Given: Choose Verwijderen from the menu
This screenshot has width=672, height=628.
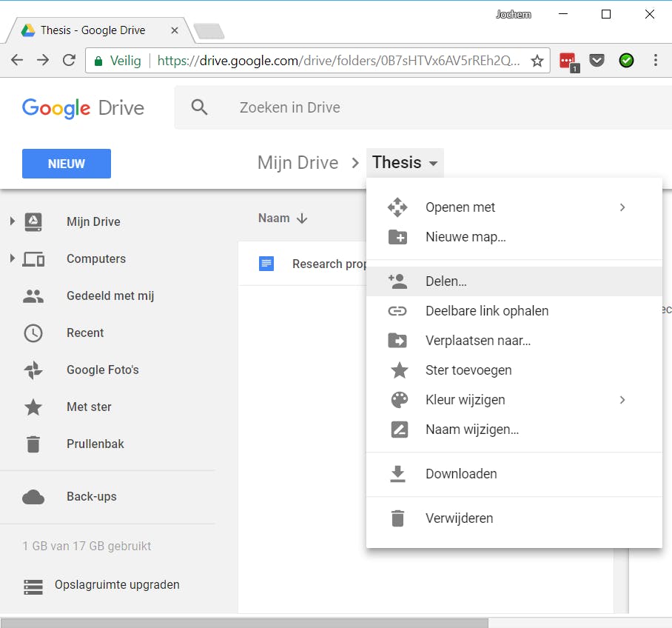Looking at the screenshot, I should click(514, 518).
